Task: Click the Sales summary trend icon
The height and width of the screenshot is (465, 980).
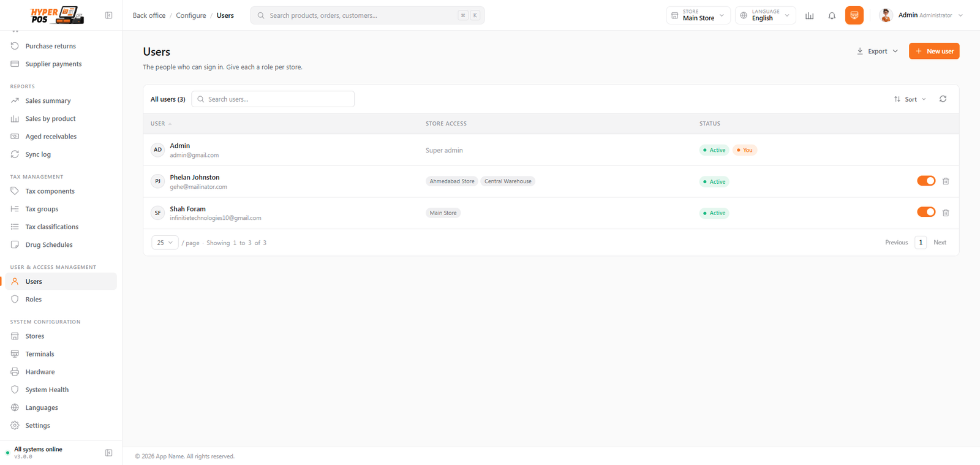Action: (x=15, y=100)
